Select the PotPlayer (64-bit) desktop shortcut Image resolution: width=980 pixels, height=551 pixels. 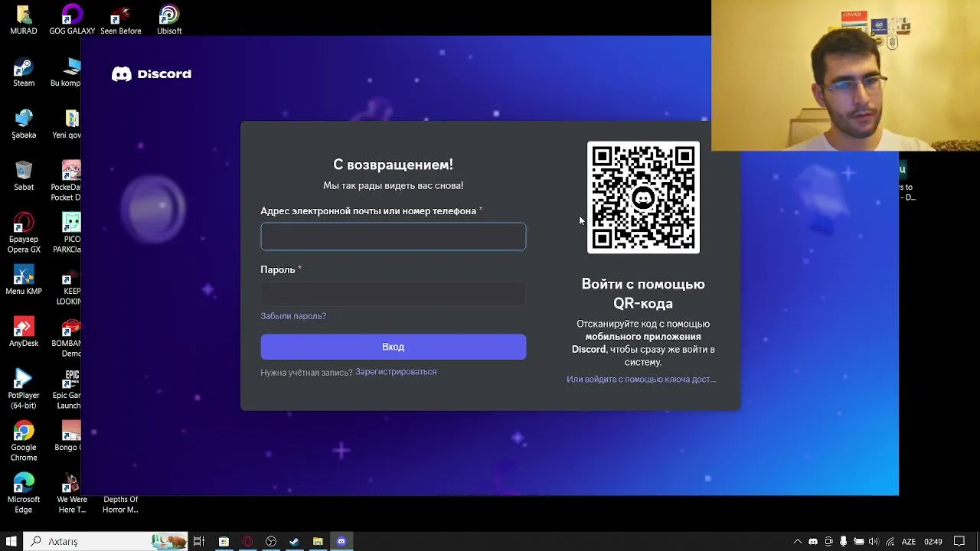pos(24,390)
